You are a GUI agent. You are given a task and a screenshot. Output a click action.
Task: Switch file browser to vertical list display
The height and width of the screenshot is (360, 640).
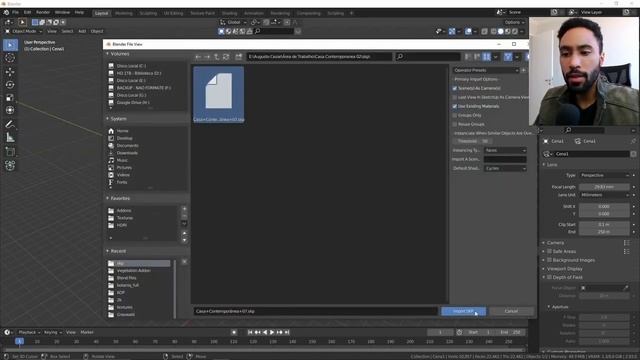pyautogui.click(x=468, y=57)
